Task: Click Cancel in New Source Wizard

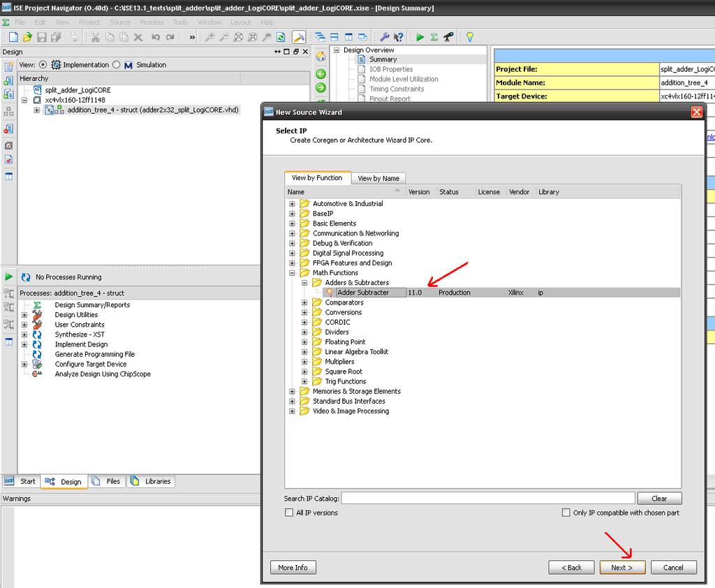Action: [x=674, y=568]
